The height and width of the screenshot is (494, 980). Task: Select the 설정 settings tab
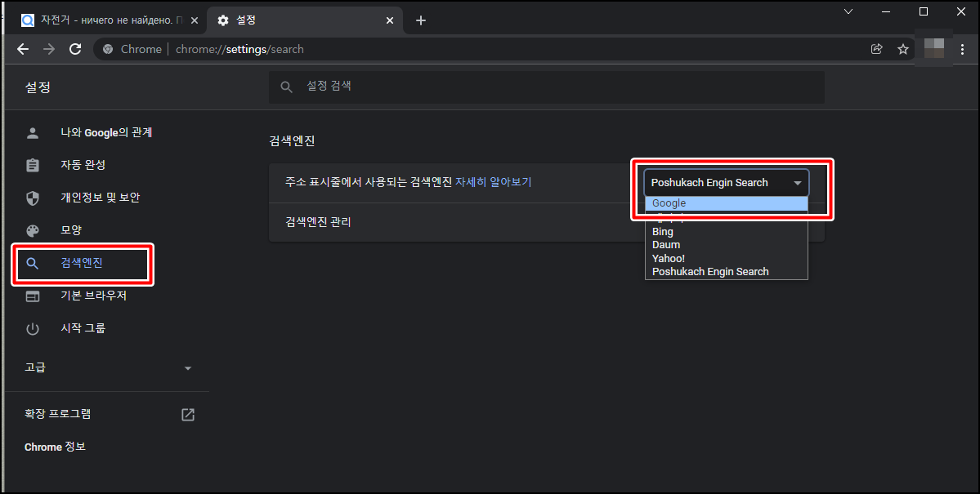click(x=304, y=20)
